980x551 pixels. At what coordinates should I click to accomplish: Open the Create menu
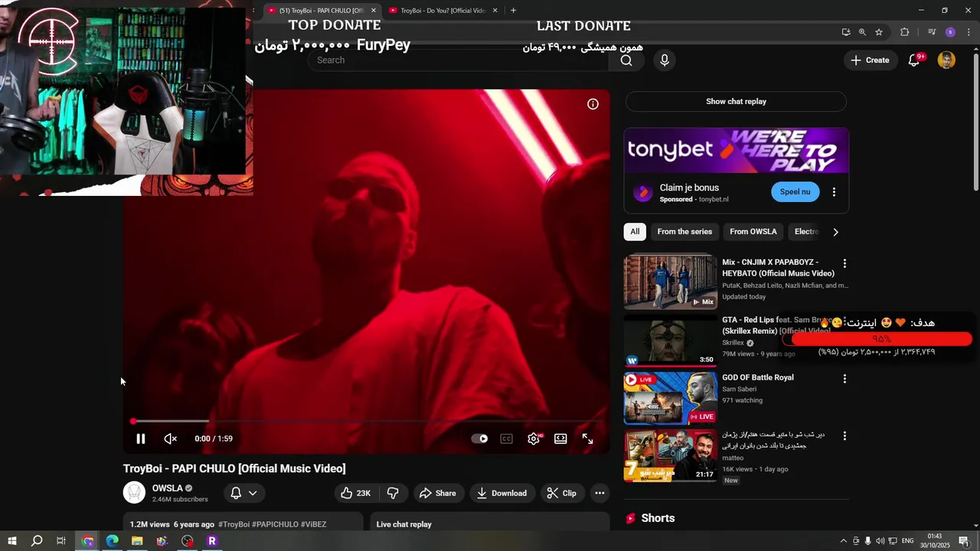pos(870,60)
